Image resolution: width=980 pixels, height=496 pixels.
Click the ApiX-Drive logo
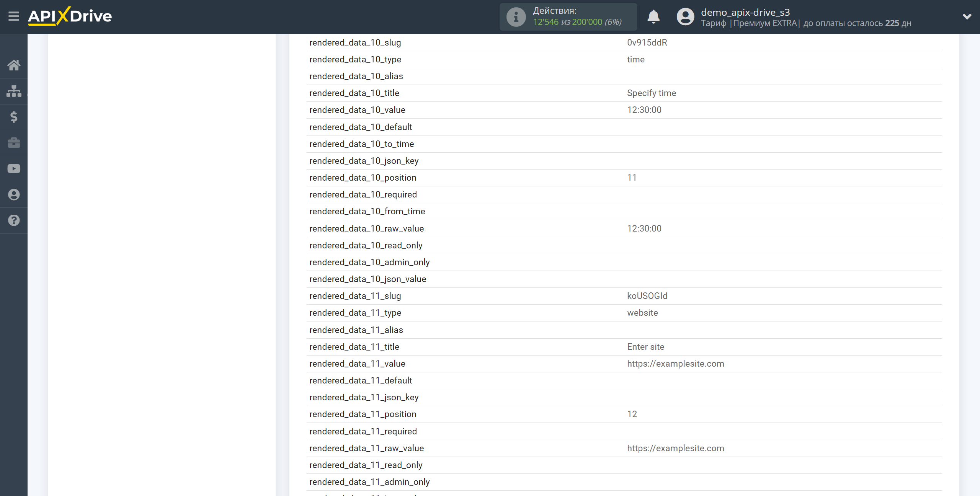70,16
